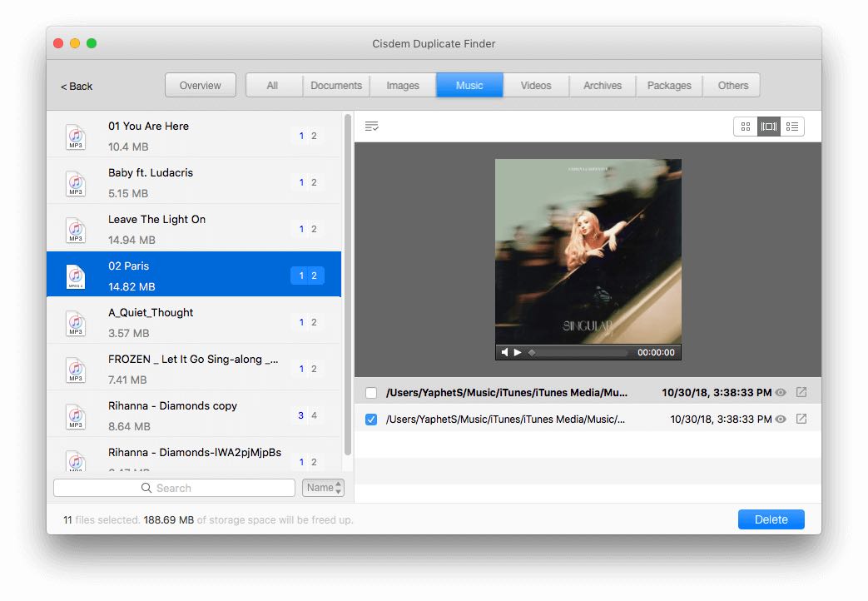Click the 00:00:00 playback time
The height and width of the screenshot is (601, 868).
click(656, 352)
